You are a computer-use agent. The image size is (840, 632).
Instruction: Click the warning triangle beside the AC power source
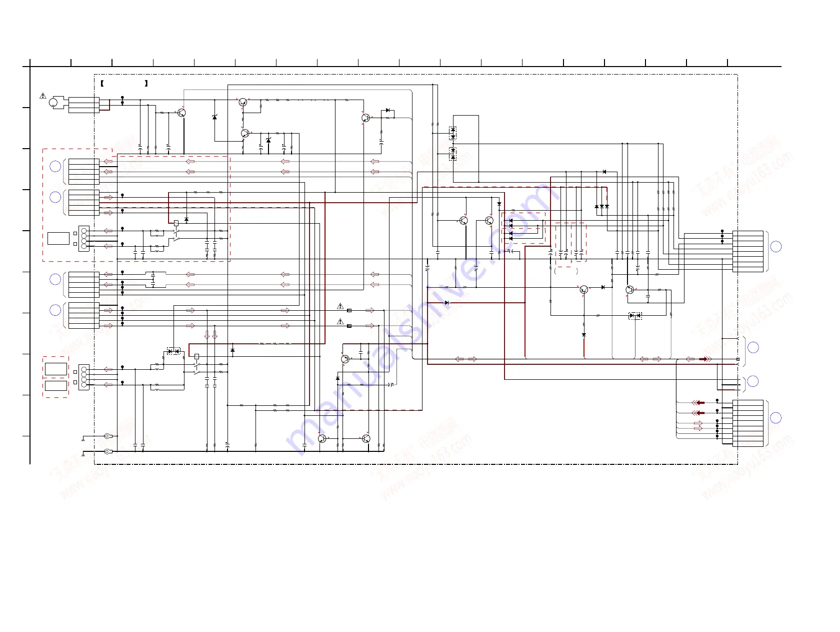tap(43, 96)
